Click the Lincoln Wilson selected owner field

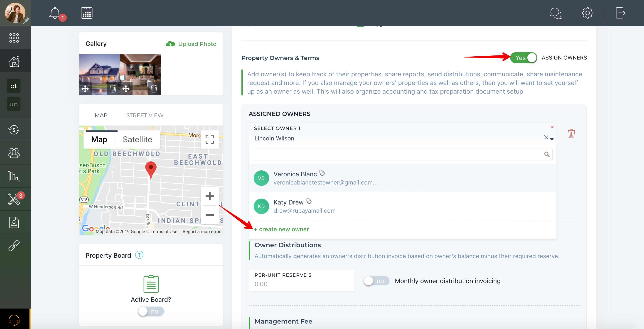[403, 134]
